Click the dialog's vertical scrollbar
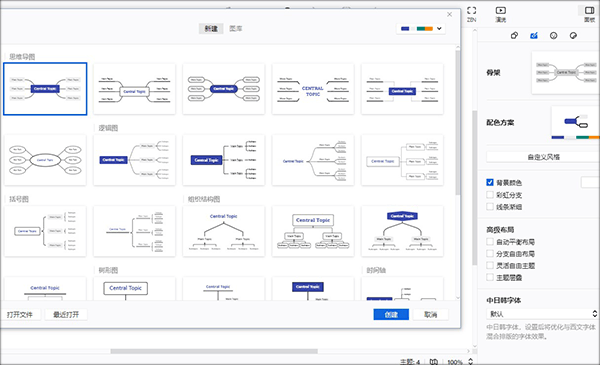This screenshot has width=600, height=365. [x=458, y=123]
